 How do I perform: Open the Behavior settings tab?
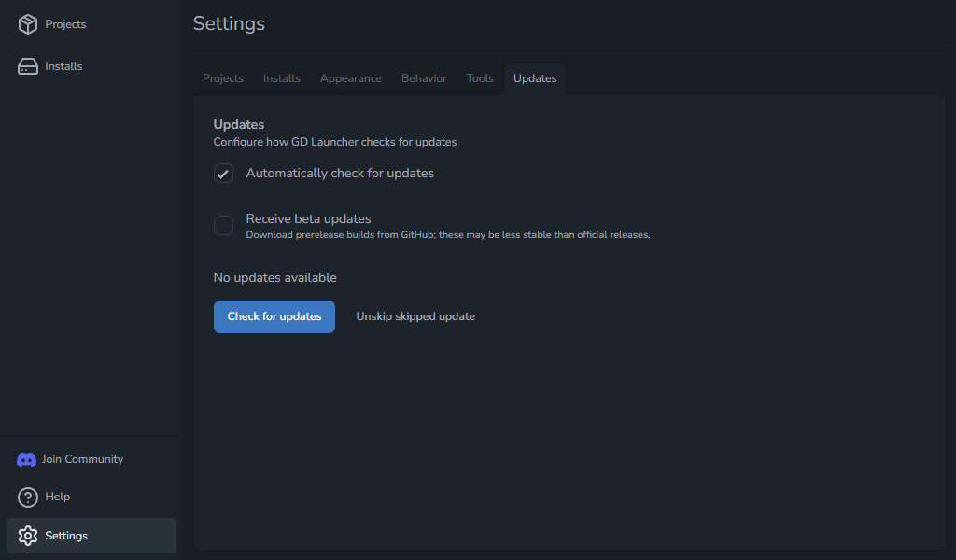[424, 78]
